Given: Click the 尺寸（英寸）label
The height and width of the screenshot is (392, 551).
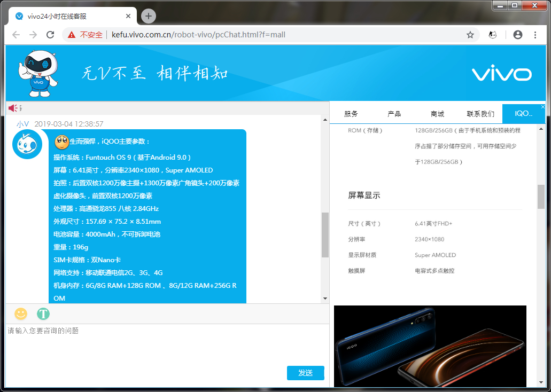Looking at the screenshot, I should point(364,223).
